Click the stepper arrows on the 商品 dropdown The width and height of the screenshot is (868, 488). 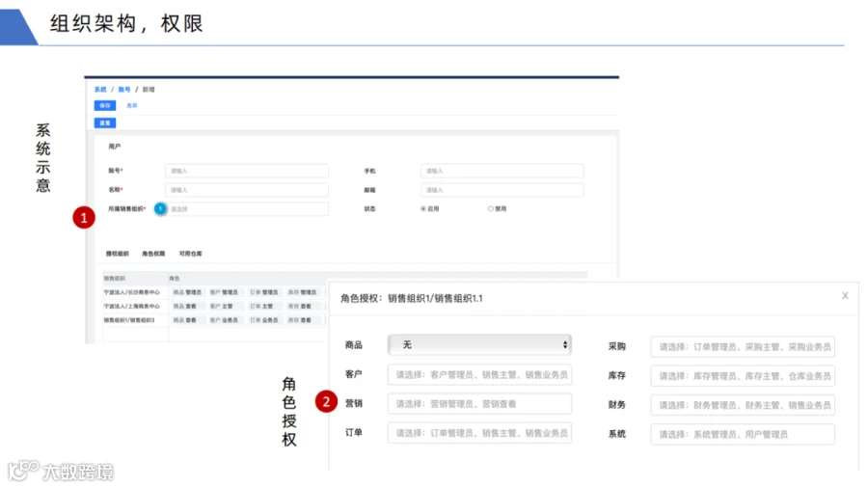(x=564, y=344)
